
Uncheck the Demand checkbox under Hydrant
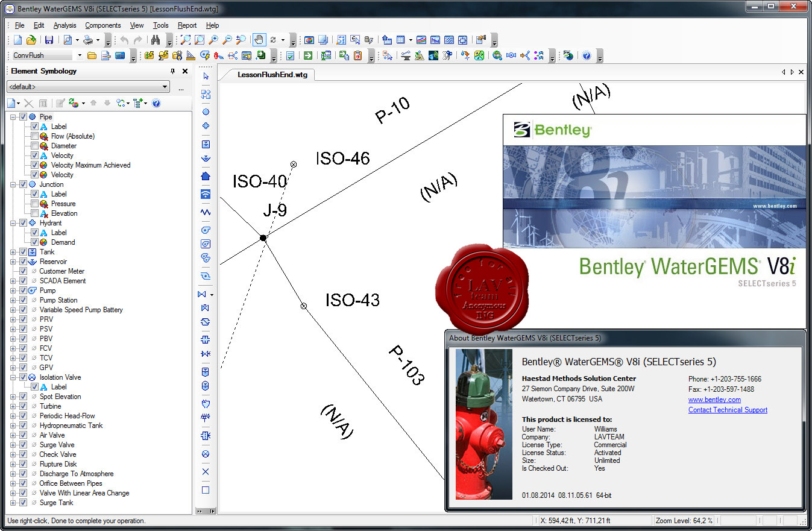pos(34,242)
